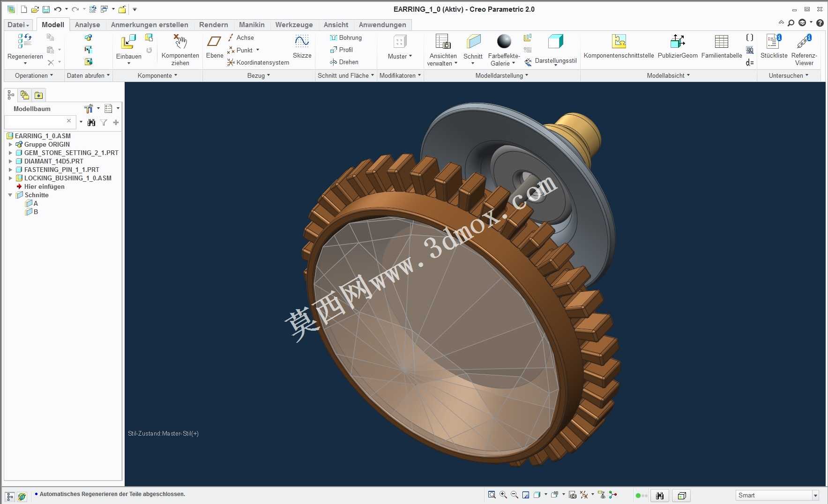
Task: Open the Werkzeuge tab
Action: click(294, 25)
